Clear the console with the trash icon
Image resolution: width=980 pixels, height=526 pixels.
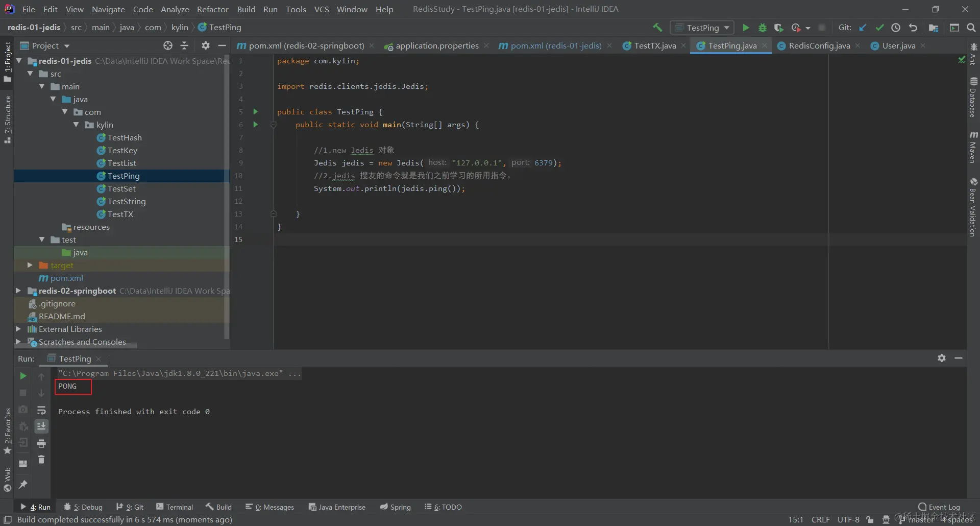(41, 460)
